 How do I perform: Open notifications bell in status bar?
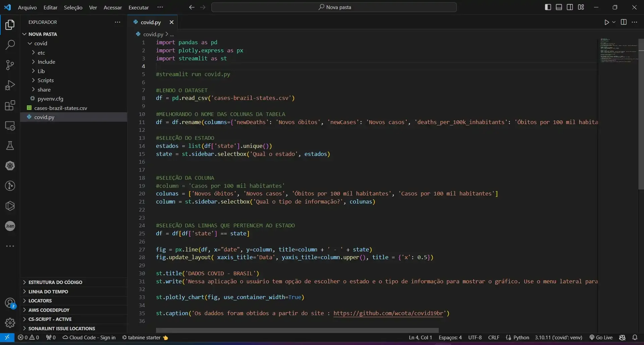(635, 338)
